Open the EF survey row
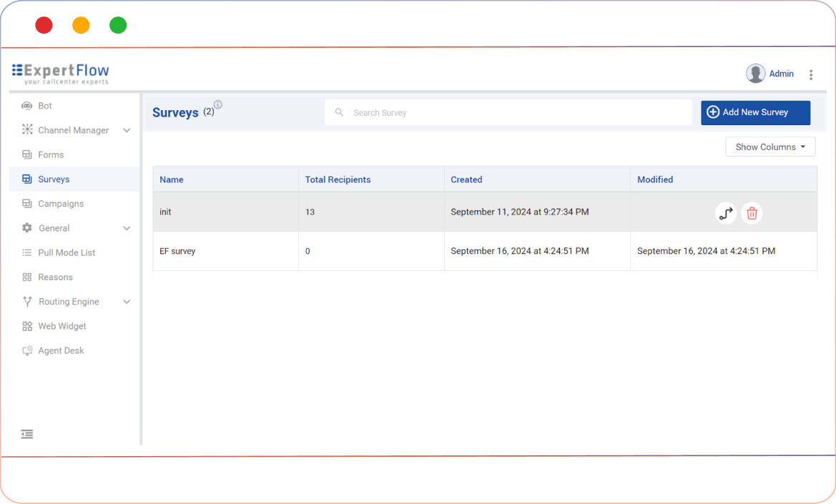This screenshot has width=836, height=504. tap(177, 251)
